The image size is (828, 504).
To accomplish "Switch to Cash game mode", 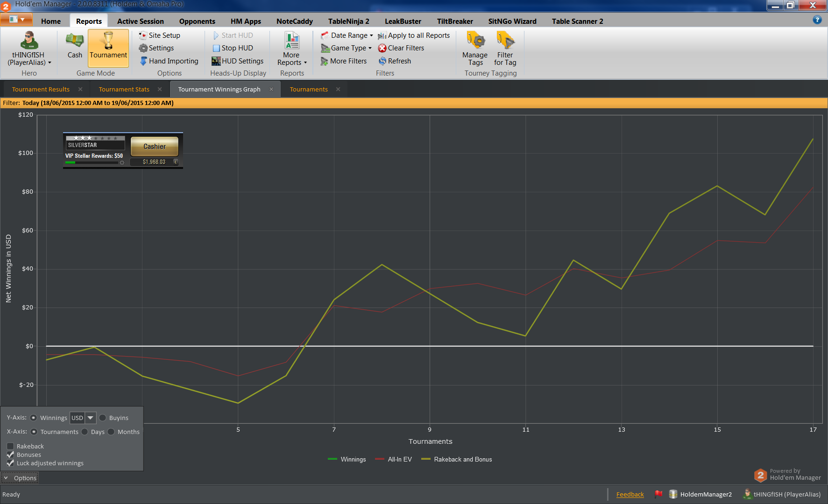I will pyautogui.click(x=75, y=46).
